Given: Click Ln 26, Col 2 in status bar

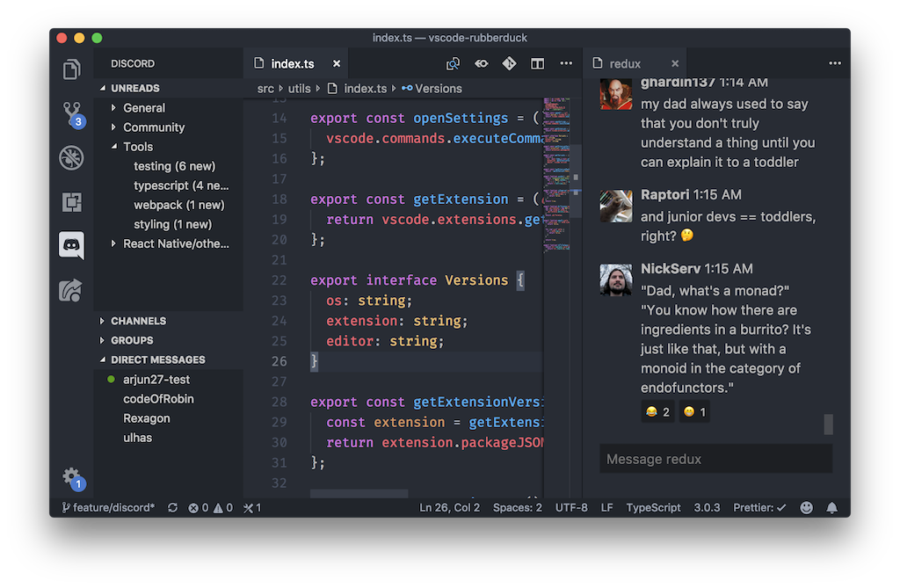Looking at the screenshot, I should pyautogui.click(x=449, y=508).
